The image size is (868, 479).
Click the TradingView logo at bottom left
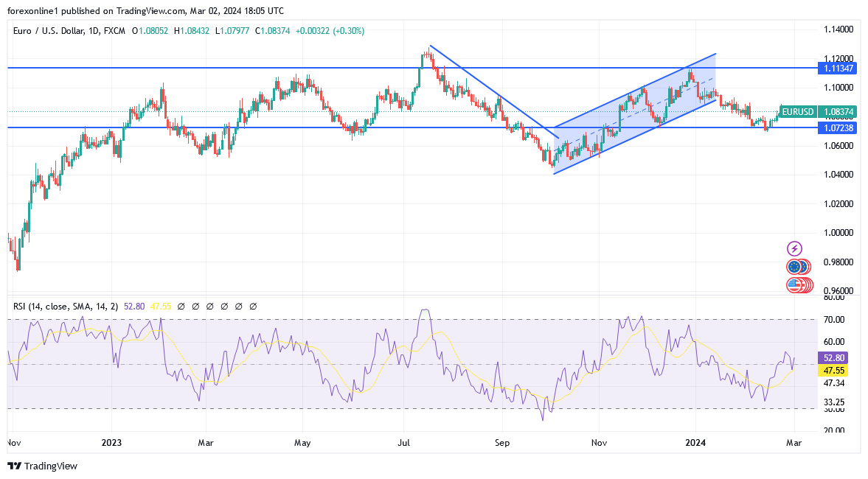42,466
